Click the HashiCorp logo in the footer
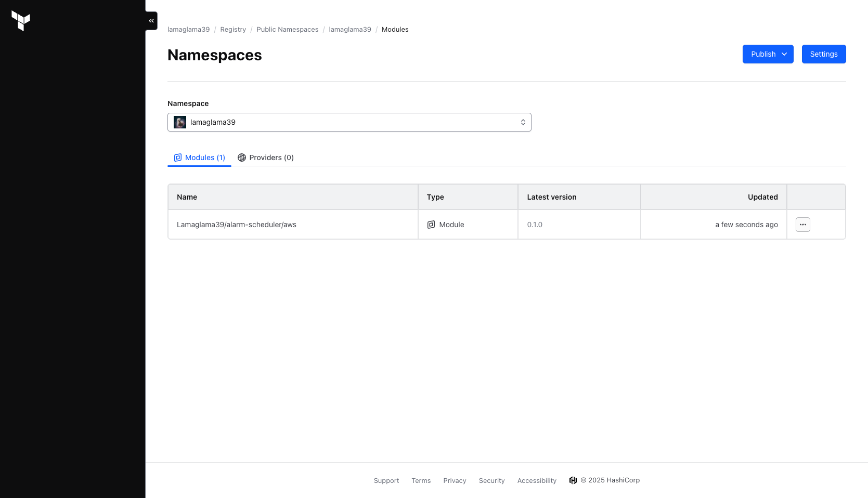Screen dimensions: 868x498 (573, 480)
